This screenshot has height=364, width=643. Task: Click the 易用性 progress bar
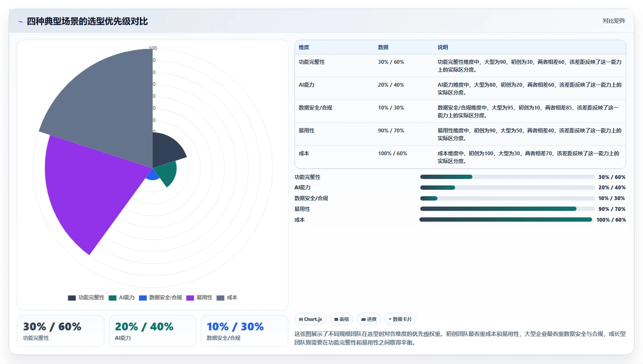click(x=507, y=209)
